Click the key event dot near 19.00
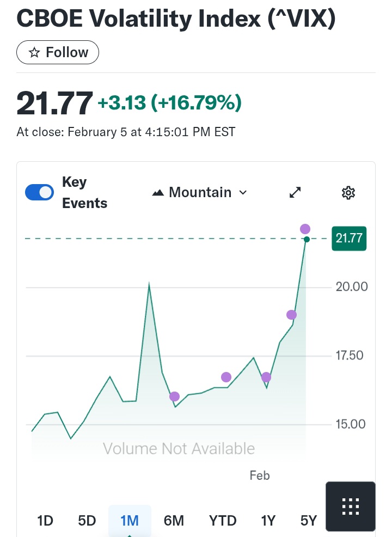392x537 pixels. [291, 315]
